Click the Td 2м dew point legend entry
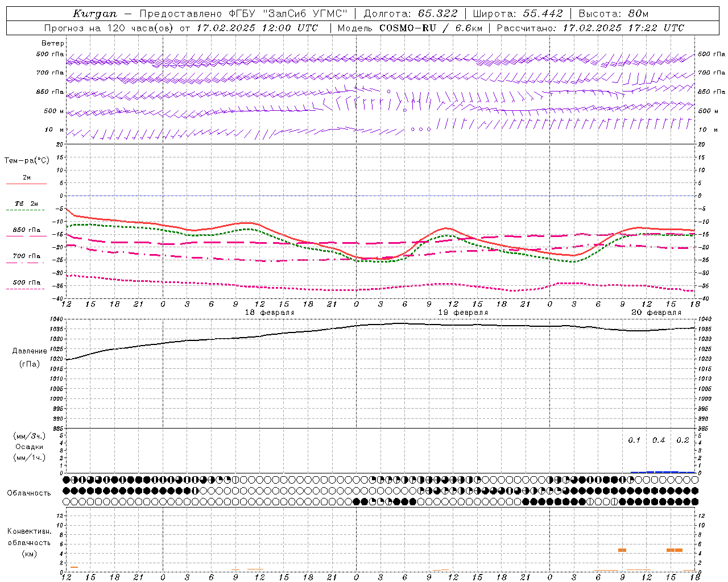Screen dimensions: 728x582 click(x=27, y=203)
